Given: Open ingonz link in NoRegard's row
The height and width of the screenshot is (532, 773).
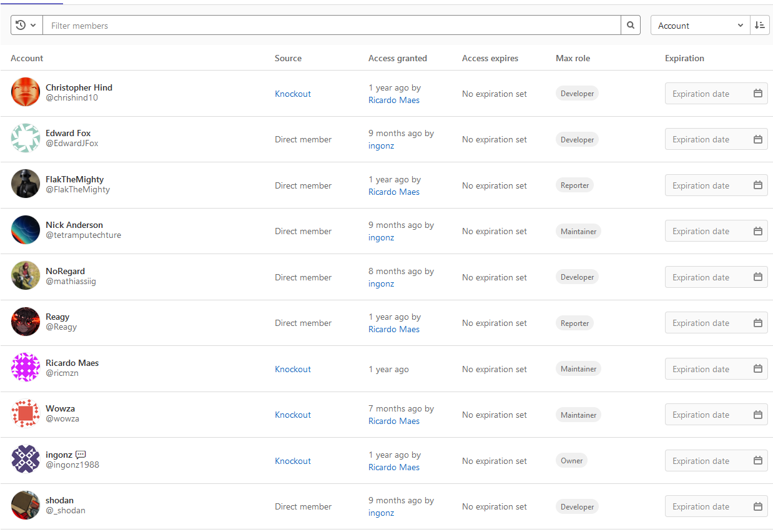Looking at the screenshot, I should tap(382, 283).
